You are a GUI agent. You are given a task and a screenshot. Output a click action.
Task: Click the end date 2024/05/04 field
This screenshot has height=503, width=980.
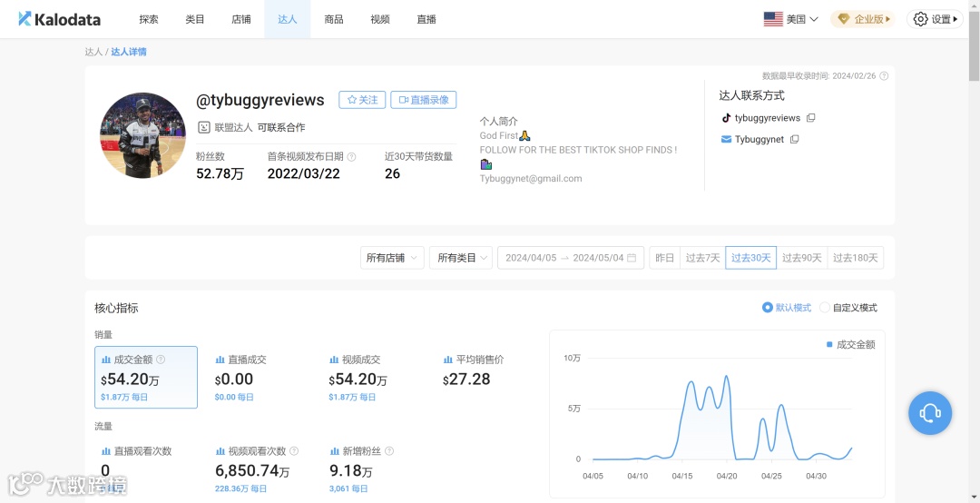point(598,258)
